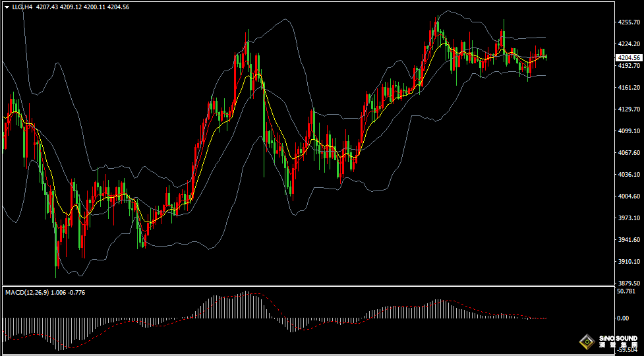Click the LLG,H4 symbol label
Image resolution: width=644 pixels, height=356 pixels.
[22, 7]
